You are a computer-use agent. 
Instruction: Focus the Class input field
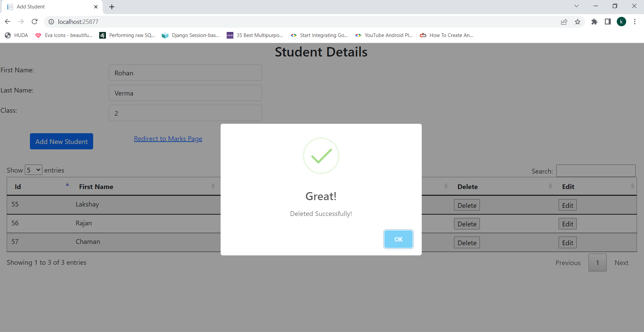tap(185, 113)
